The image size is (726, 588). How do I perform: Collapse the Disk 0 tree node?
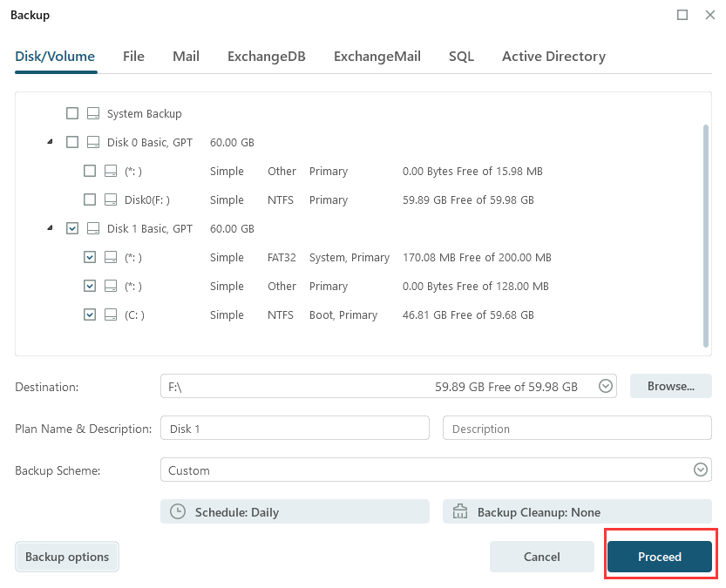coord(50,142)
